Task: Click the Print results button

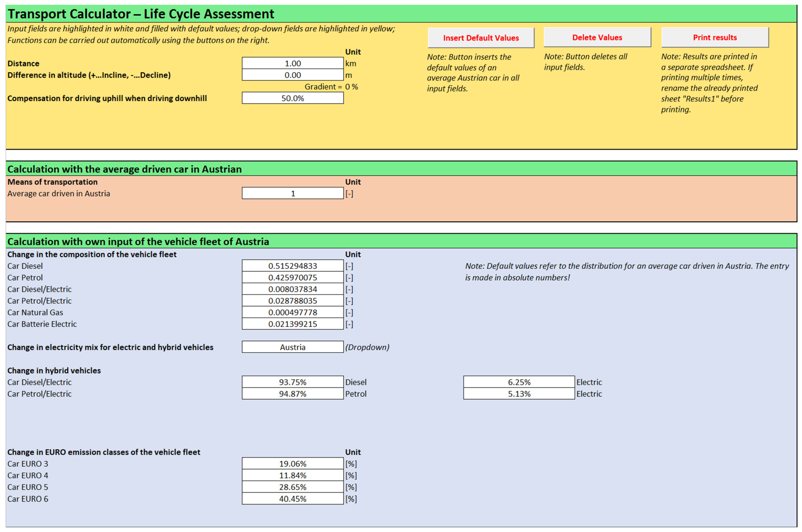Action: 714,37
